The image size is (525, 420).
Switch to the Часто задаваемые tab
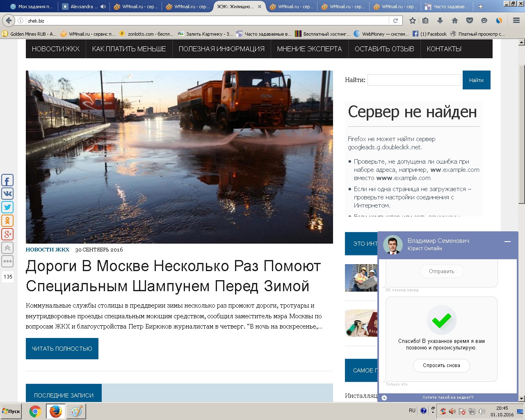click(447, 7)
